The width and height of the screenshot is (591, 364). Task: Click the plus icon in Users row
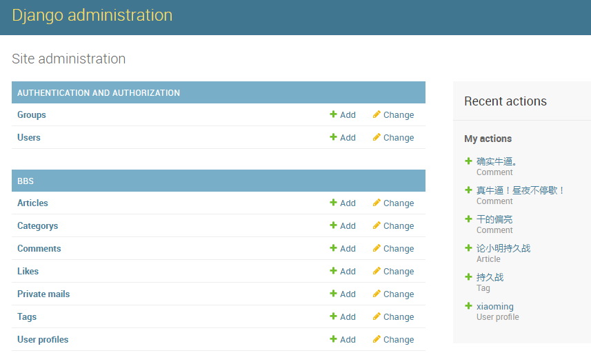click(333, 136)
